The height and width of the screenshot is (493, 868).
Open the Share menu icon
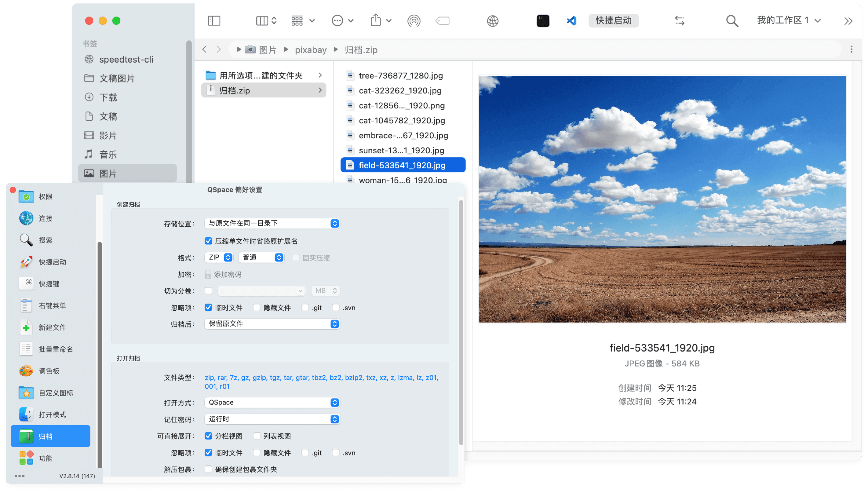click(x=375, y=20)
